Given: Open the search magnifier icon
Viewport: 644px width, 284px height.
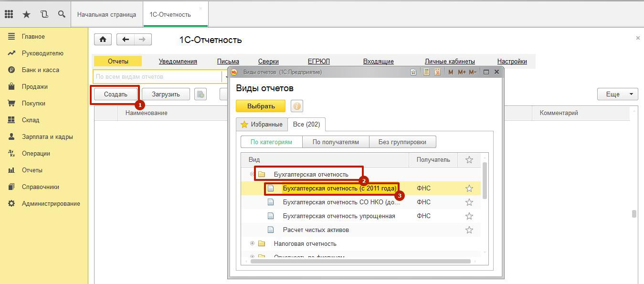Looking at the screenshot, I should (62, 15).
